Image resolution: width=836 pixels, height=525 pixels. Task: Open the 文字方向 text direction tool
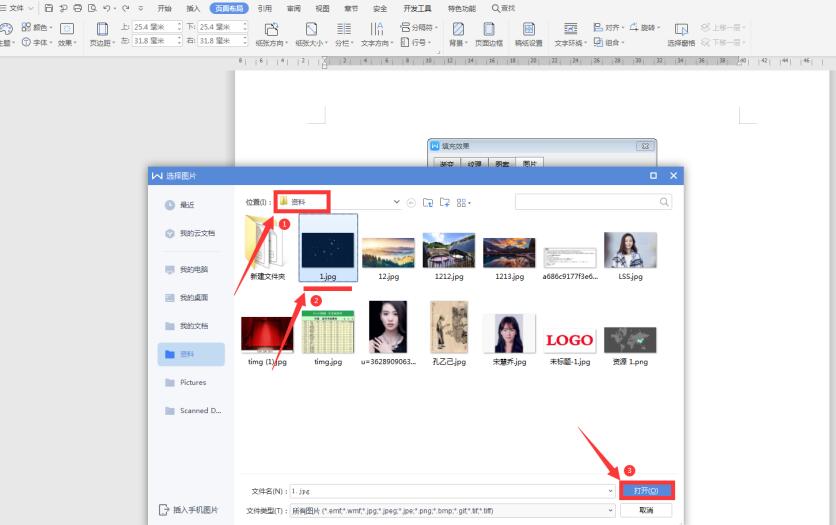(x=377, y=34)
